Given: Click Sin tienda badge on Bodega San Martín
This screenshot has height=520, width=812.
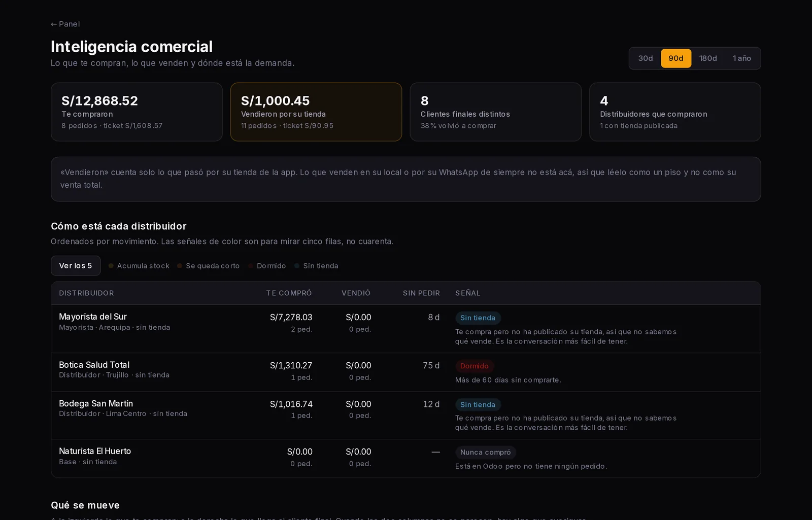Looking at the screenshot, I should click(x=478, y=405).
